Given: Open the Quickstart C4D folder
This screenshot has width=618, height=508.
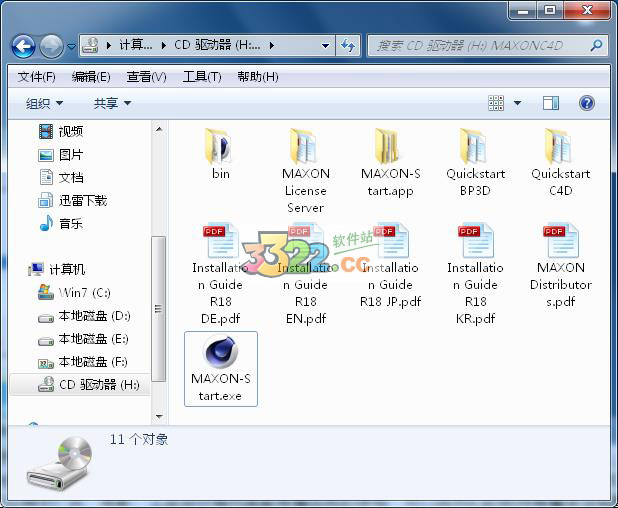Looking at the screenshot, I should tap(560, 147).
